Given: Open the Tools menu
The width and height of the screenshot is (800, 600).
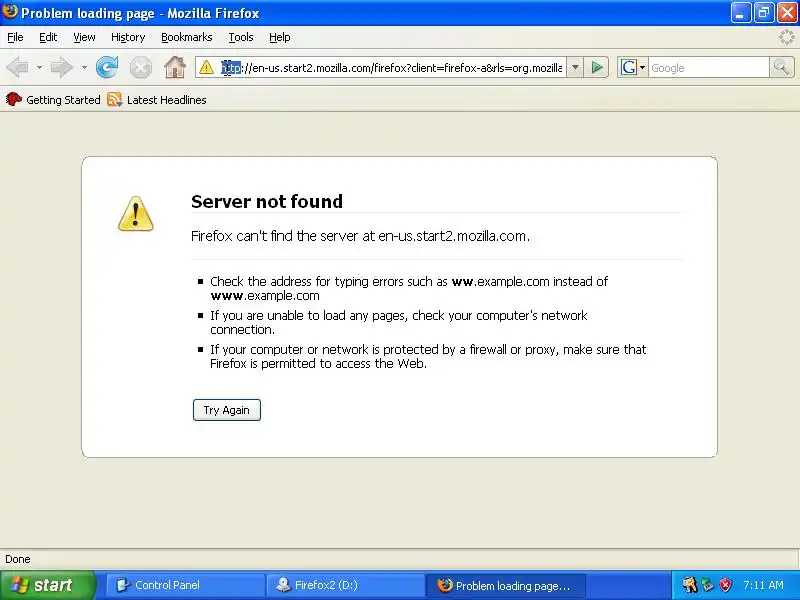Looking at the screenshot, I should pos(241,37).
